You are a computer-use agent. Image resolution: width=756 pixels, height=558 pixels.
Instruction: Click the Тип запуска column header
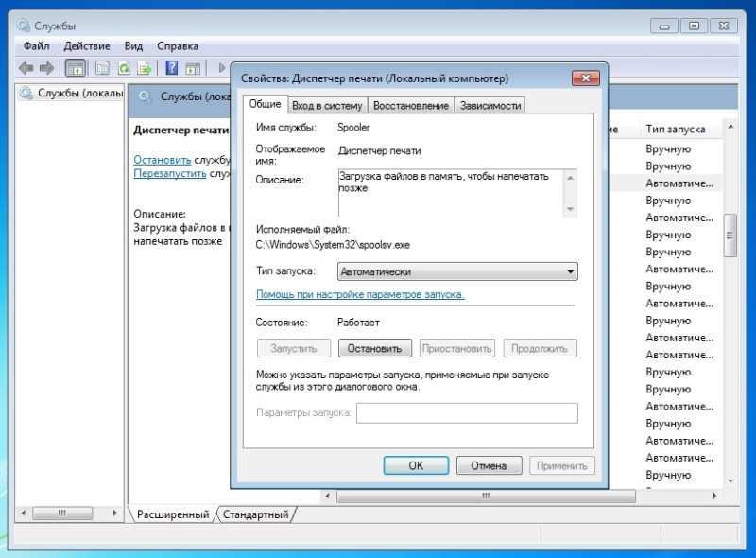675,130
